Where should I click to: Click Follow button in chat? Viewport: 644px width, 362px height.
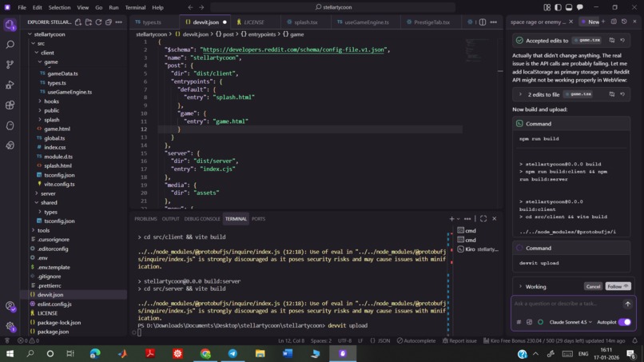pos(618,286)
